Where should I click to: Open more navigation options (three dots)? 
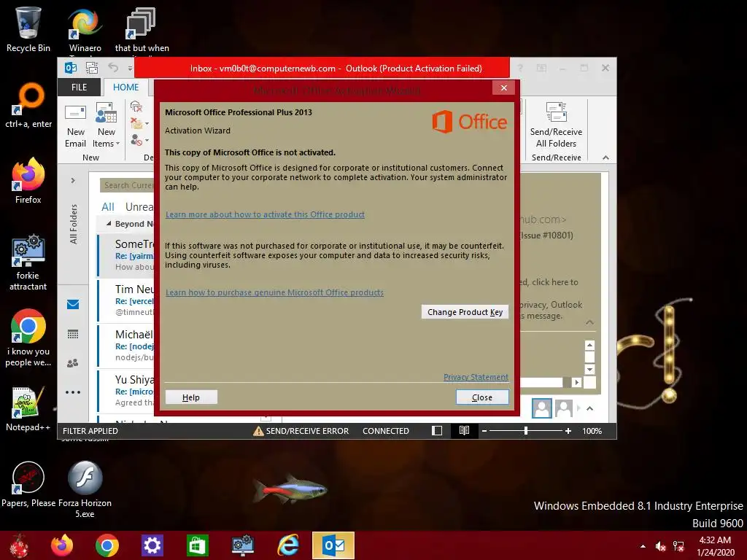pos(73,392)
